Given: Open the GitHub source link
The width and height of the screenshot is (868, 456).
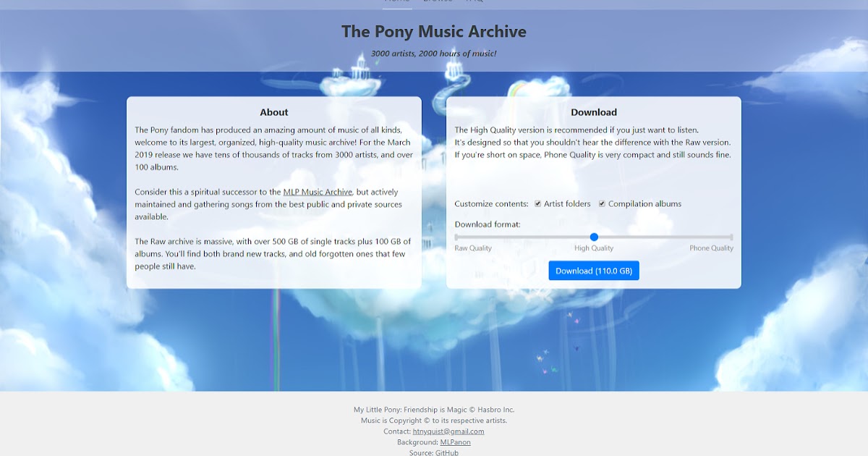Looking at the screenshot, I should (446, 452).
